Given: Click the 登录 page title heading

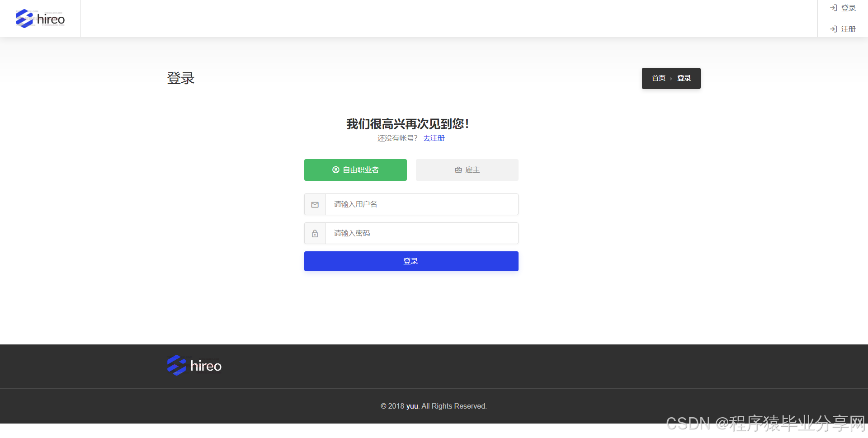Looking at the screenshot, I should [x=181, y=78].
